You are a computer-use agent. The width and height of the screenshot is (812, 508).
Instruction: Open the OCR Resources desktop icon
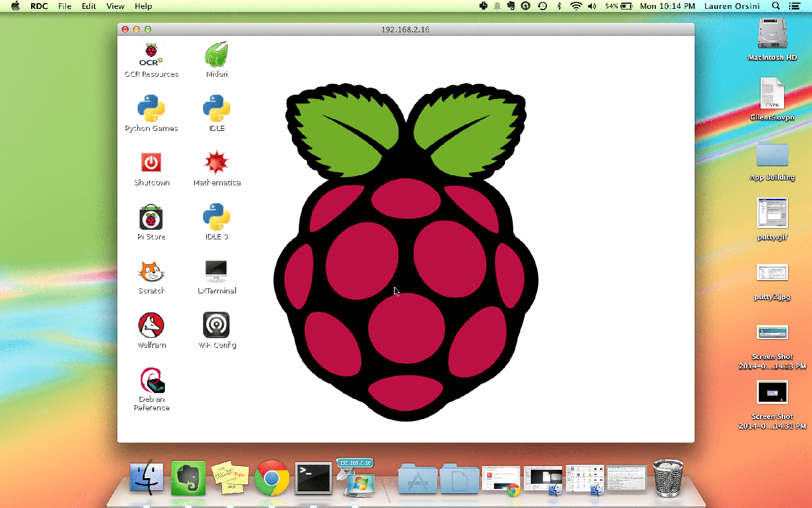click(x=151, y=55)
